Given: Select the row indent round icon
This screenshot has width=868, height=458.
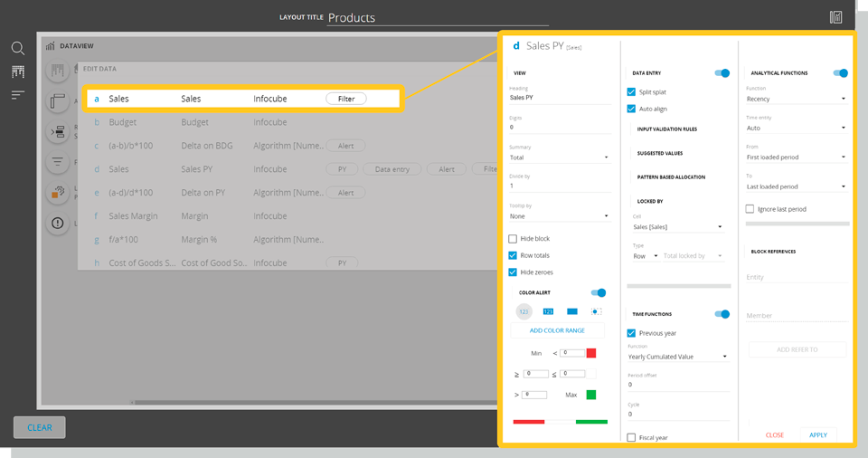Looking at the screenshot, I should [x=58, y=132].
